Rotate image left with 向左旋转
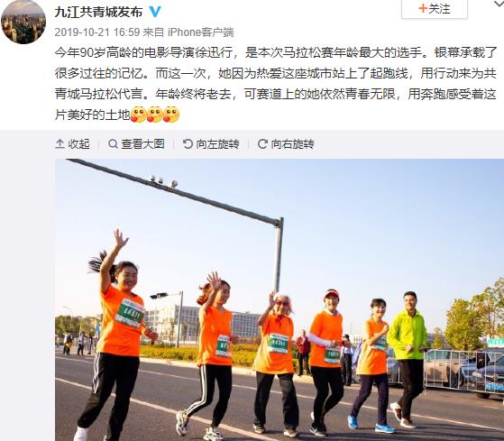The image size is (504, 441). click(211, 144)
